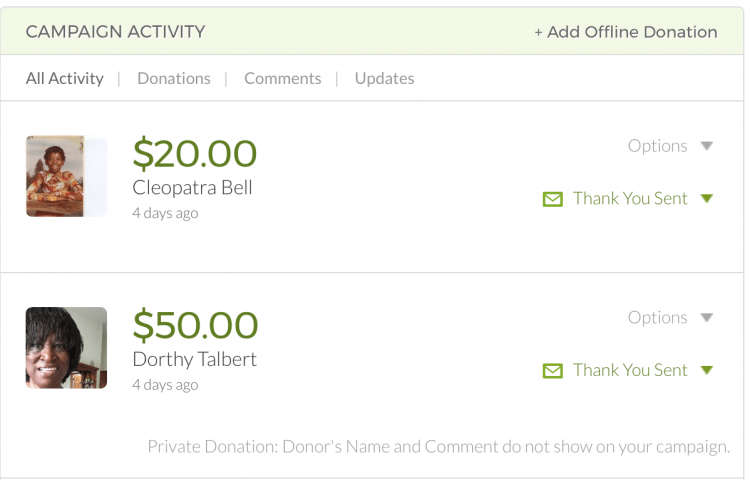This screenshot has height=480, width=750.
Task: Click the Campaign Activity header title
Action: click(115, 32)
